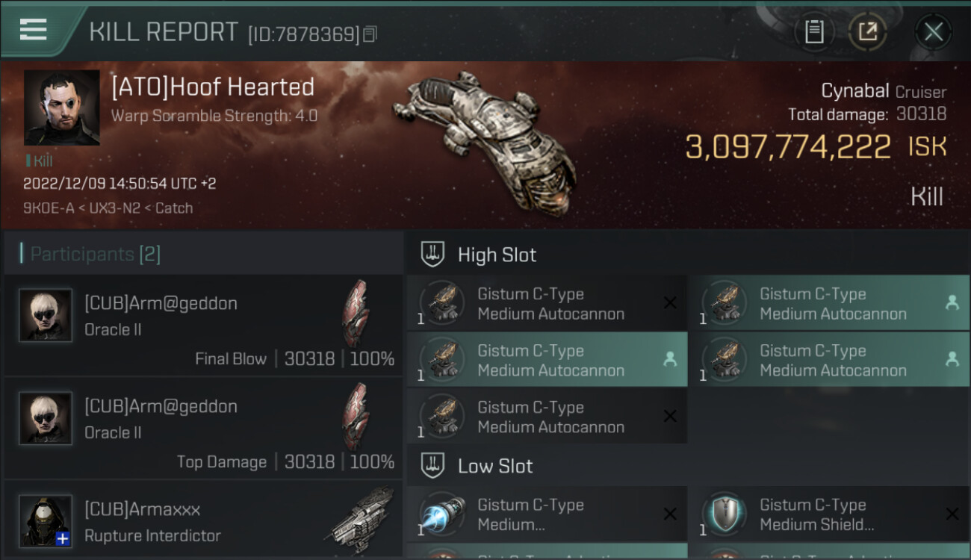This screenshot has width=971, height=560.
Task: Open Armaxxx Rupture Interdictor entry
Action: [203, 522]
